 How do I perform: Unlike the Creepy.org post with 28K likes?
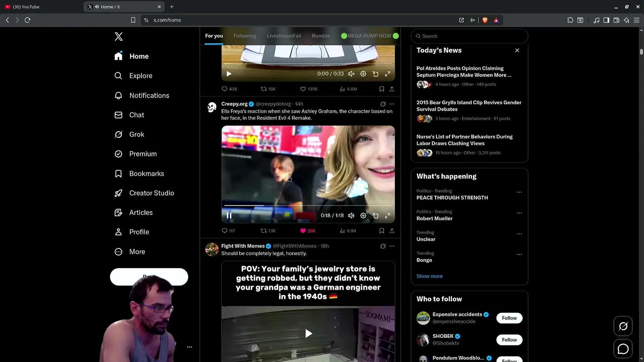(x=308, y=231)
